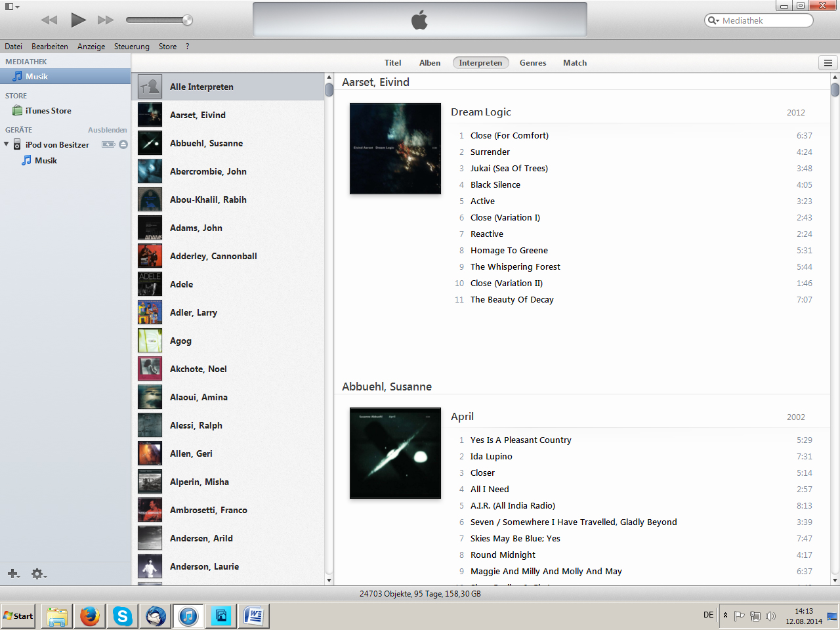
Task: Select artist Abercrombie, John
Action: pos(228,171)
